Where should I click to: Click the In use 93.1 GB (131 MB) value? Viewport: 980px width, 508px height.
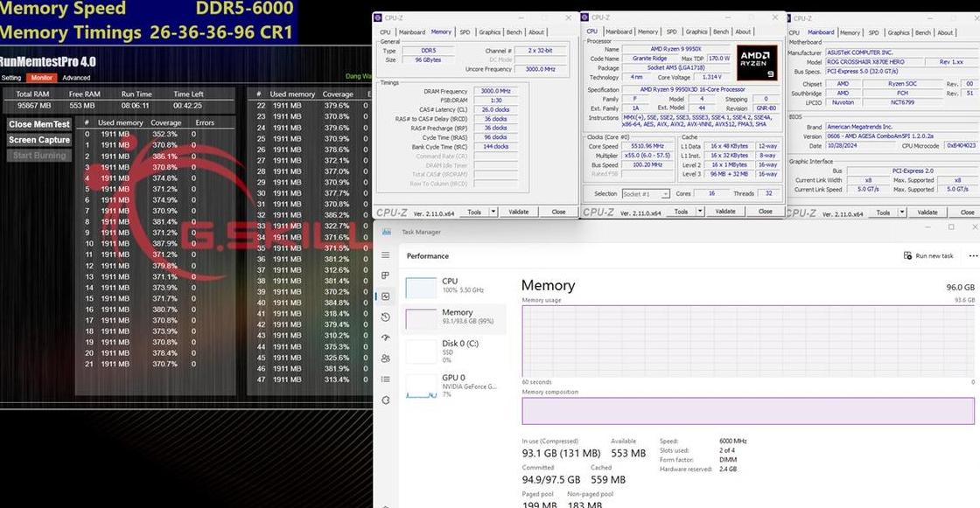(561, 453)
